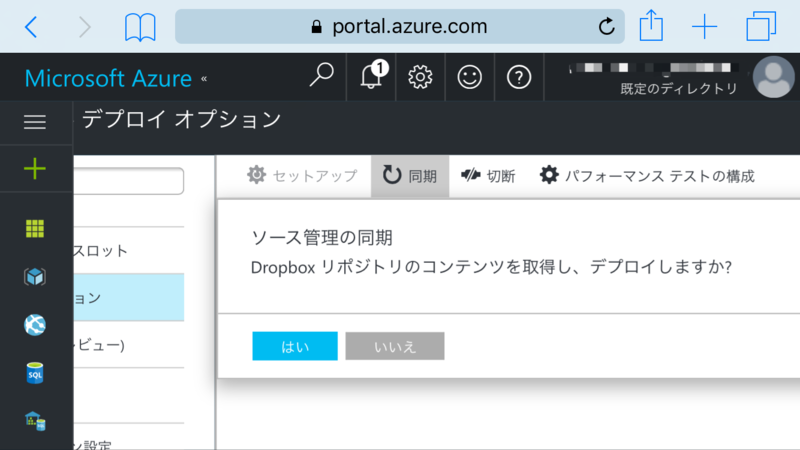Open Safari bookmarks book icon

pyautogui.click(x=140, y=27)
